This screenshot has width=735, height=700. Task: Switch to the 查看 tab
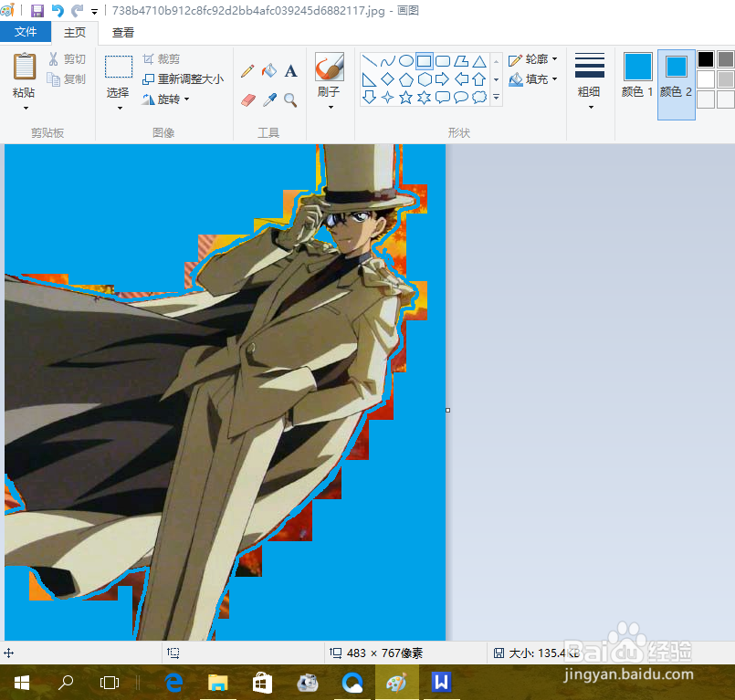coord(123,32)
